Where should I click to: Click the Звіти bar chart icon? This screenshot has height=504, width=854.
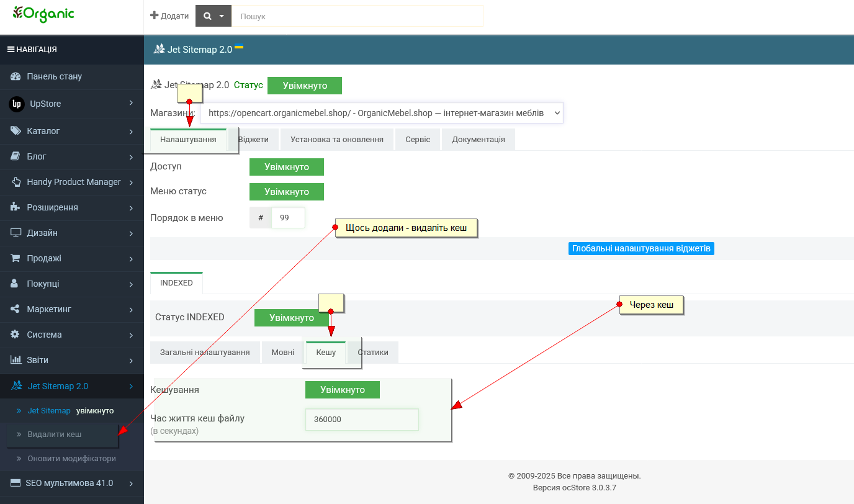point(16,360)
